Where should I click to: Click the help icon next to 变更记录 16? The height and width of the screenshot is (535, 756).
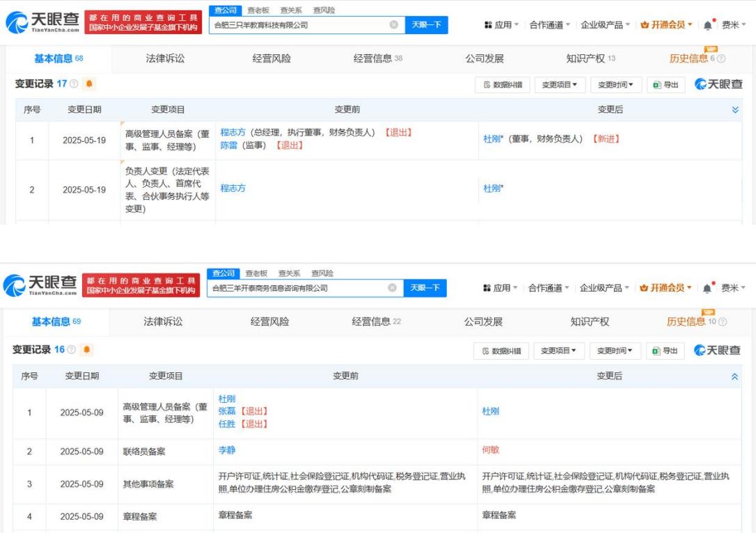(x=72, y=349)
